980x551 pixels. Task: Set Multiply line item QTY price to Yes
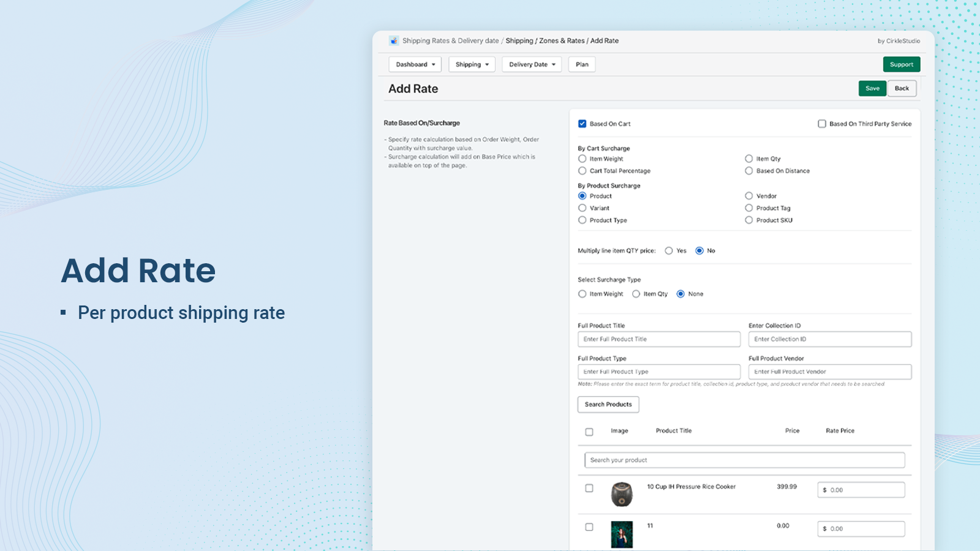tap(669, 250)
